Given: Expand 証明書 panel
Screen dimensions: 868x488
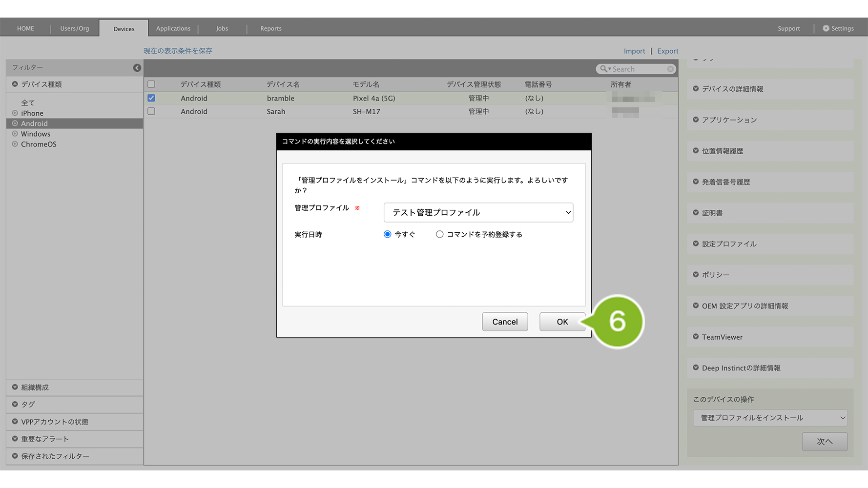Looking at the screenshot, I should [x=770, y=213].
